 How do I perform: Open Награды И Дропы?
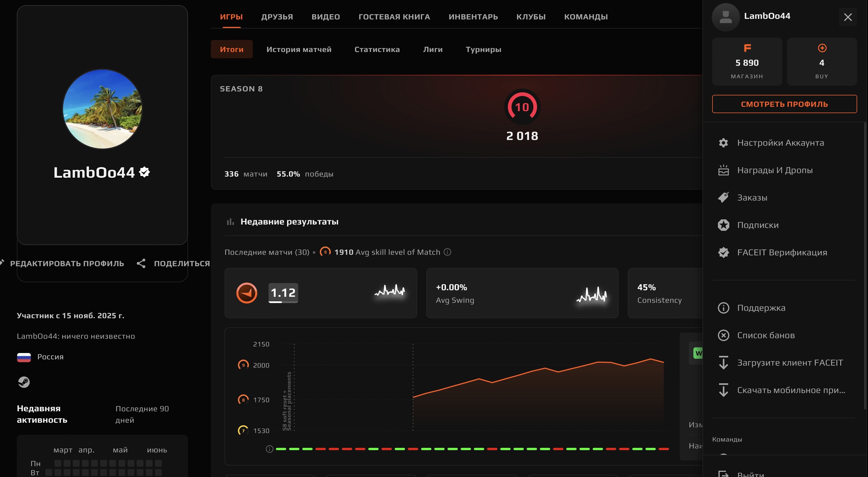tap(784, 170)
